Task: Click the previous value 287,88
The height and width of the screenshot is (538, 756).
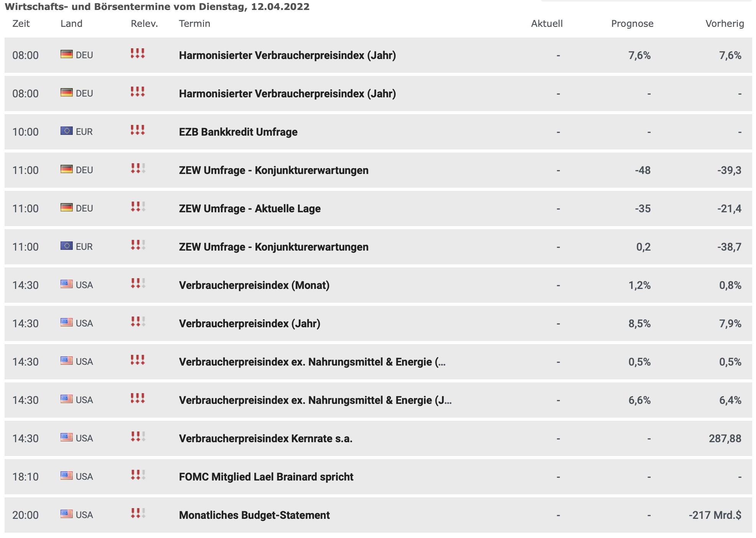Action: click(725, 438)
